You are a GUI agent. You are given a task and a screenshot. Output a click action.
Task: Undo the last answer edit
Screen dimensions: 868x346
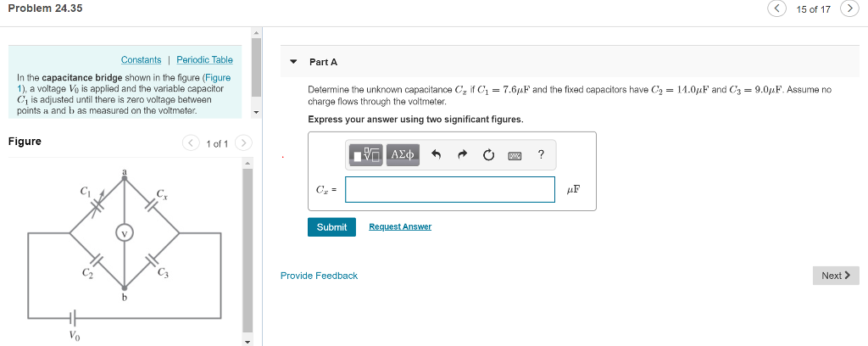tap(437, 155)
